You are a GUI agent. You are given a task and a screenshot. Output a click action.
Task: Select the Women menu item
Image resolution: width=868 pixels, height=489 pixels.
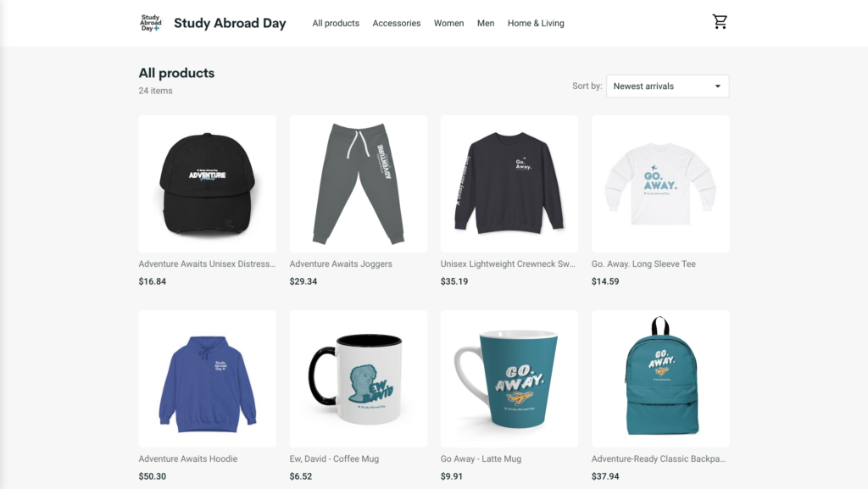click(x=449, y=23)
